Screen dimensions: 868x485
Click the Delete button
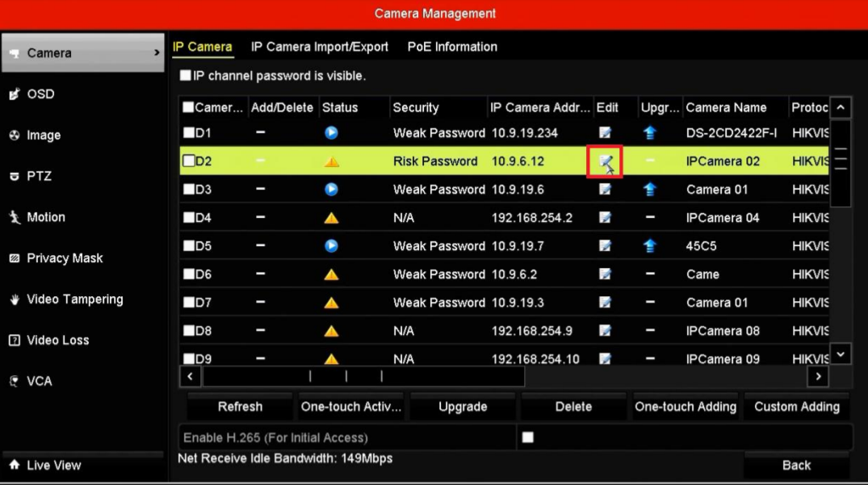point(573,407)
